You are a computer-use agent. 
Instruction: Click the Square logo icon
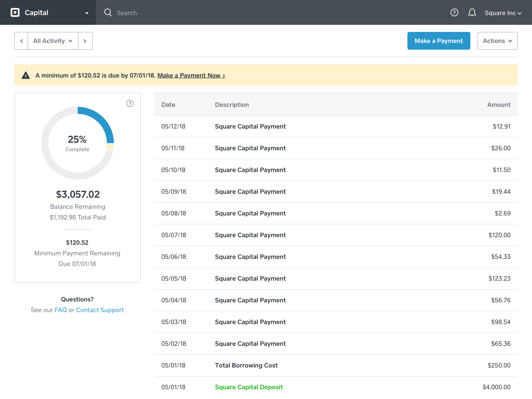click(15, 12)
